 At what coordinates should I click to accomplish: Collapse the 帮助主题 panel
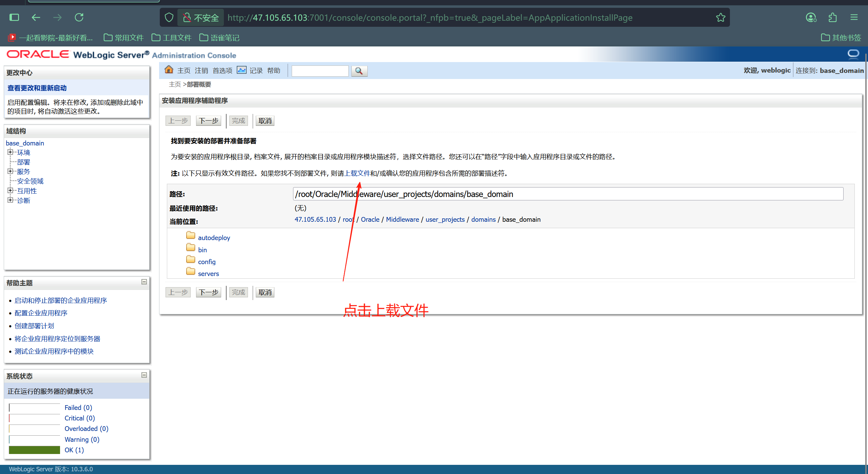tap(144, 282)
